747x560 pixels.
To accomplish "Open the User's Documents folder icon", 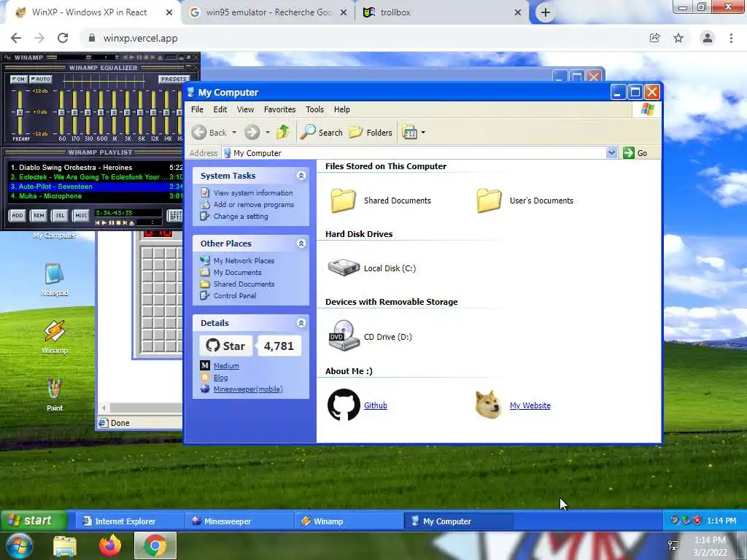I will tap(489, 201).
